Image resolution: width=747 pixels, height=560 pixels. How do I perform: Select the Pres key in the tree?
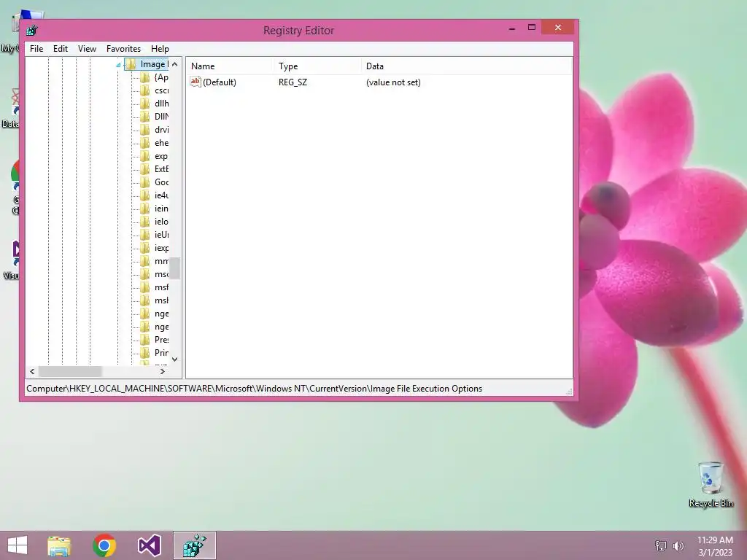(x=161, y=340)
